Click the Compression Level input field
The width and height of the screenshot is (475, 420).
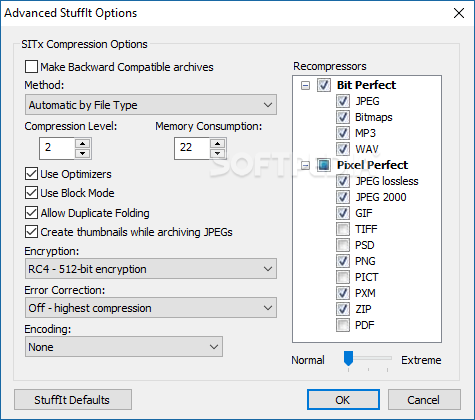pos(57,148)
